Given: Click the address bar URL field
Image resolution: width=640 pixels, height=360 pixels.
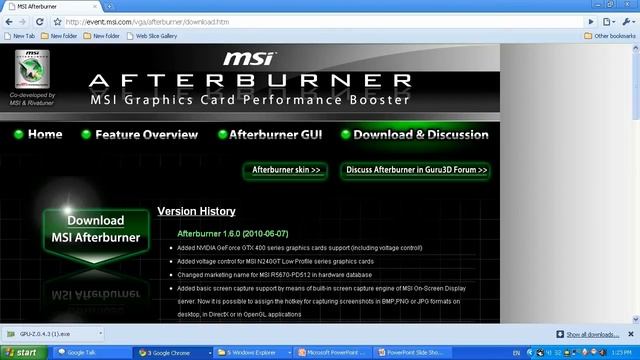Looking at the screenshot, I should pos(322,22).
